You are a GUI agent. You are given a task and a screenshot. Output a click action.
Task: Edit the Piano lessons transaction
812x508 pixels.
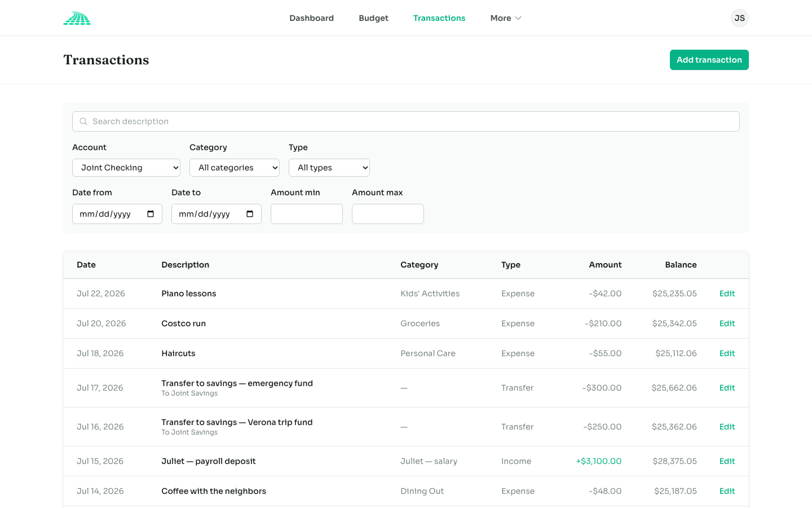click(x=727, y=294)
